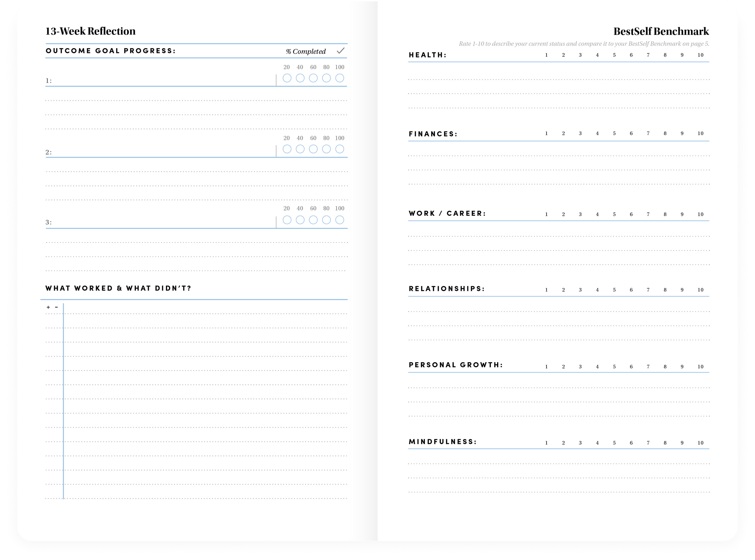Click the BestSelf Benchmark heading
Screen dimensions: 755x560
(x=661, y=32)
